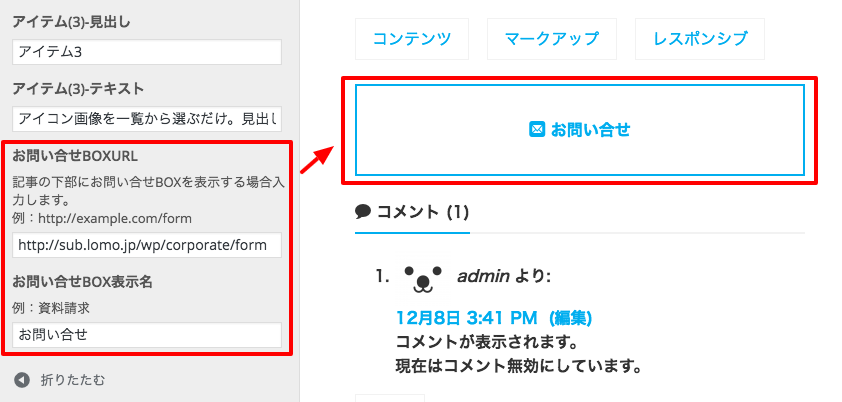The height and width of the screenshot is (402, 842).
Task: Click the お問い合せ link text
Action: coord(590,129)
